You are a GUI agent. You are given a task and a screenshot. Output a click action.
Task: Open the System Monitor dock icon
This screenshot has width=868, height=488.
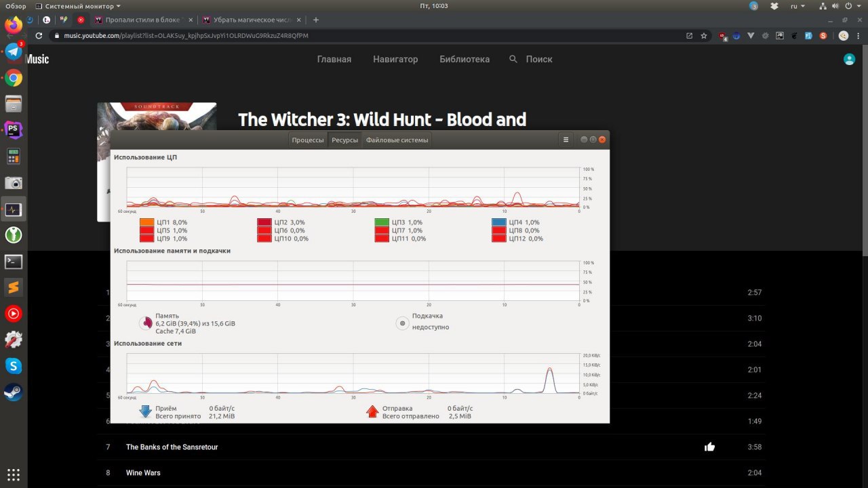(x=14, y=209)
